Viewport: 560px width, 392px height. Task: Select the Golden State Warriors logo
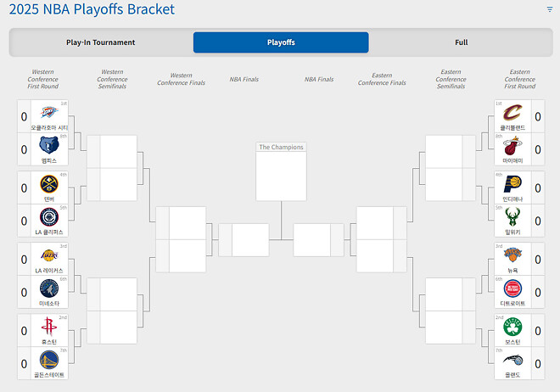click(x=48, y=361)
